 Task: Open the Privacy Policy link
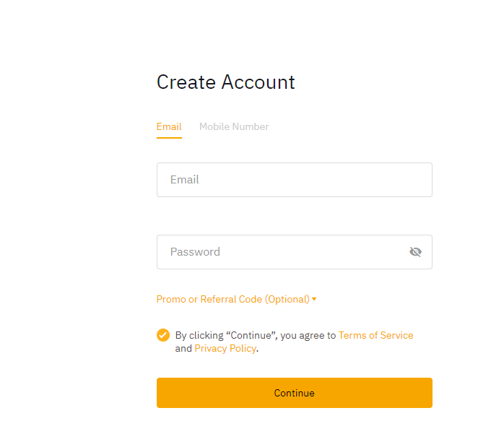coord(225,348)
